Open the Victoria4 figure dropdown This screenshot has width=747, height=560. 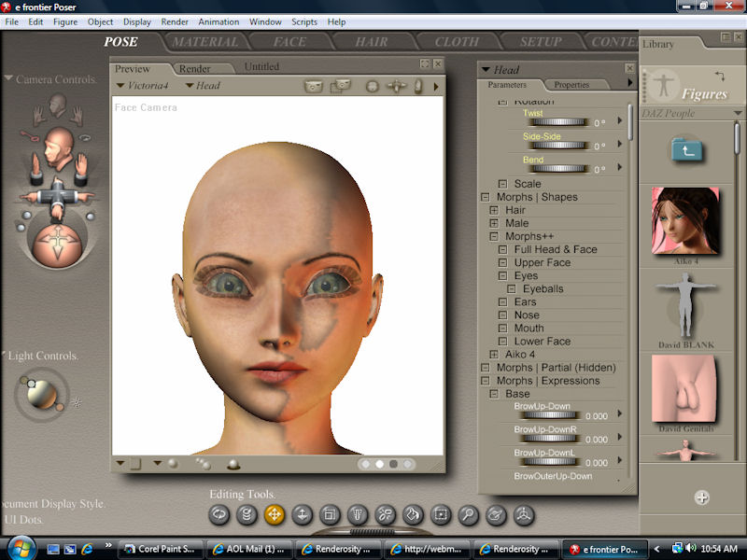(x=145, y=86)
